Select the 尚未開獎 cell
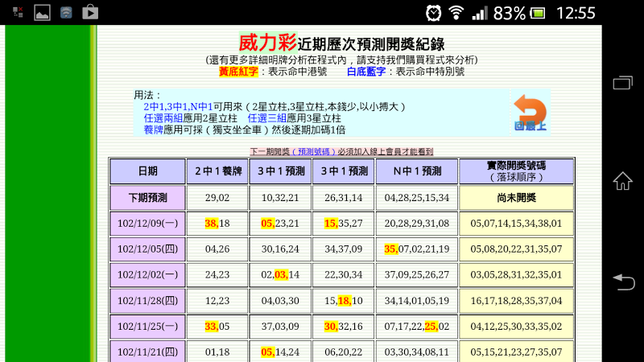 coord(516,198)
